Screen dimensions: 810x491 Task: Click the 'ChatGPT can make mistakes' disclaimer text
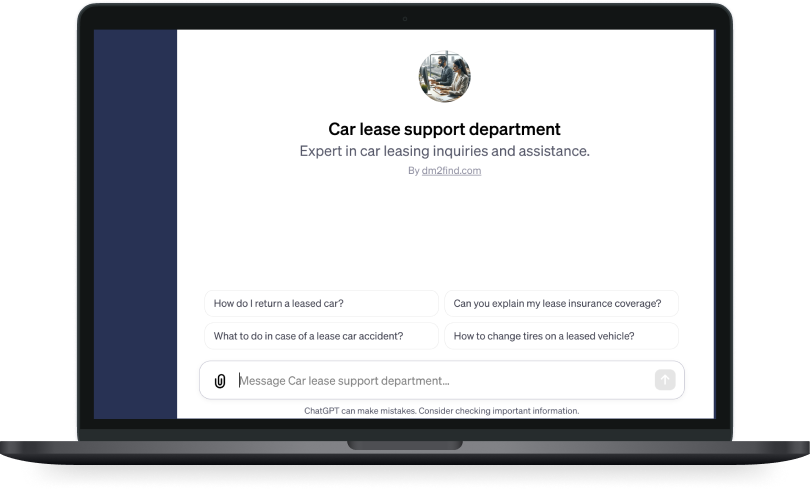tap(442, 411)
